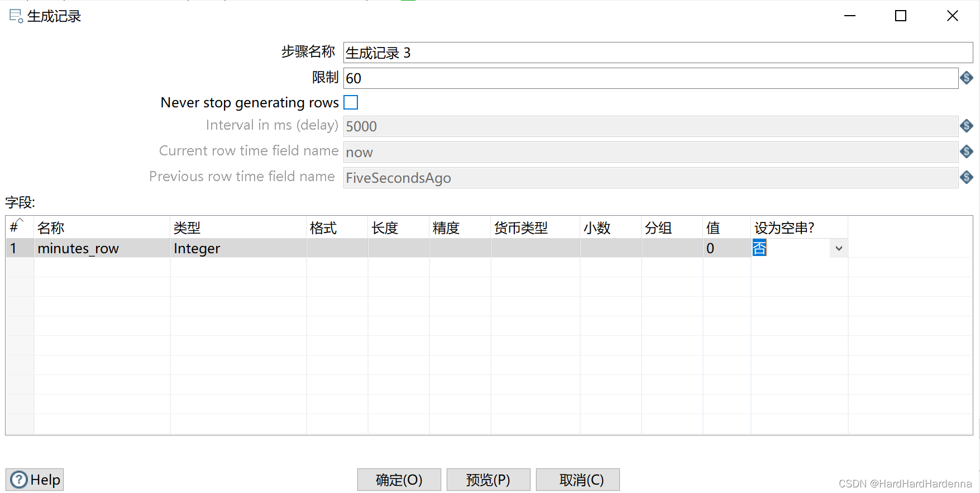
Task: Click the 预览(P) preview button
Action: (x=489, y=480)
